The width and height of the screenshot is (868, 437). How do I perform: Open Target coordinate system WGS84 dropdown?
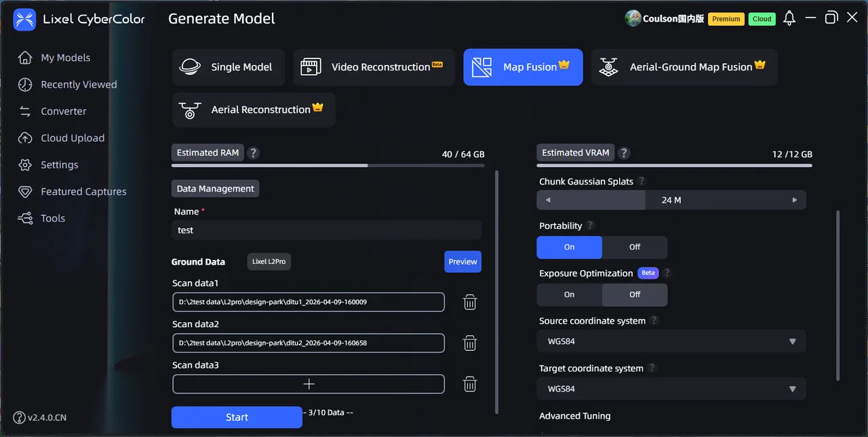pyautogui.click(x=671, y=389)
